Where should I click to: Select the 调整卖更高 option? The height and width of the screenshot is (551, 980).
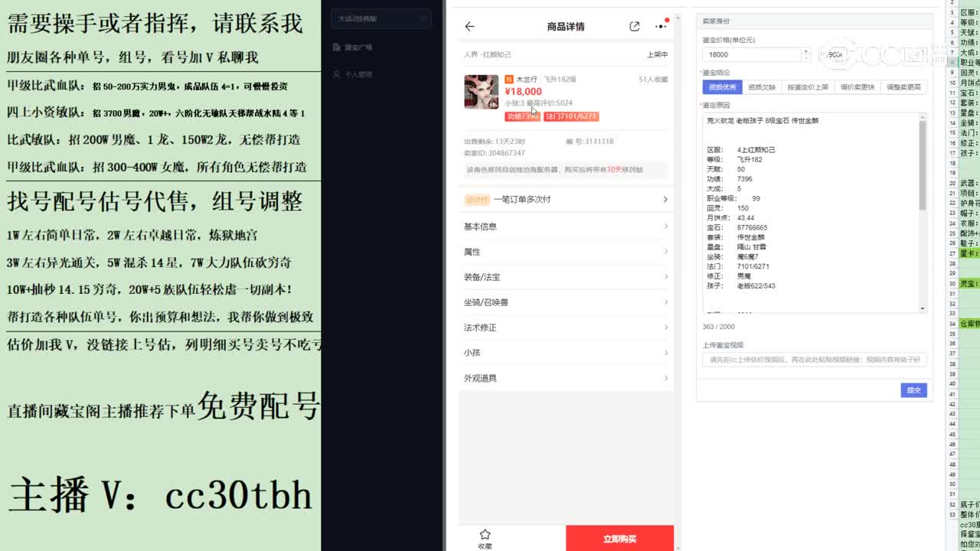tap(903, 87)
